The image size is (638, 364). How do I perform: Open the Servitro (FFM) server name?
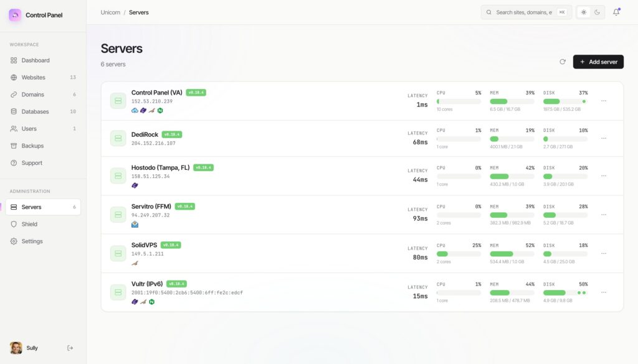point(151,207)
